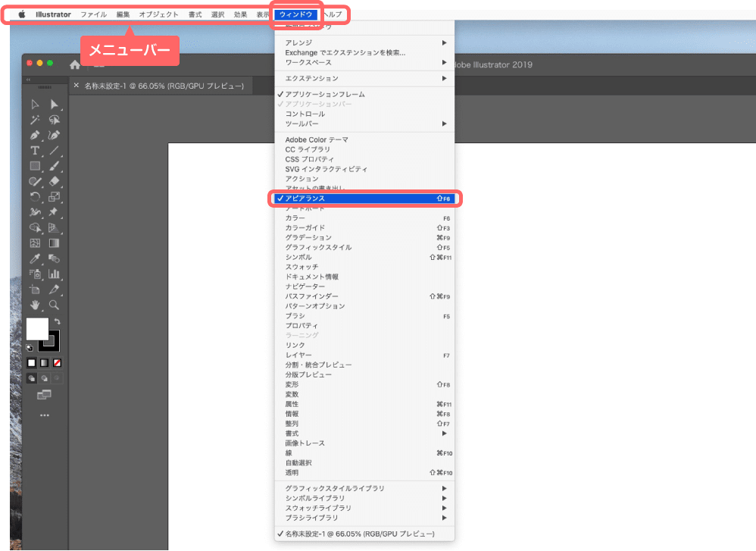
Task: Select checked document 名称未設定-1 at menu bottom
Action: 360,534
